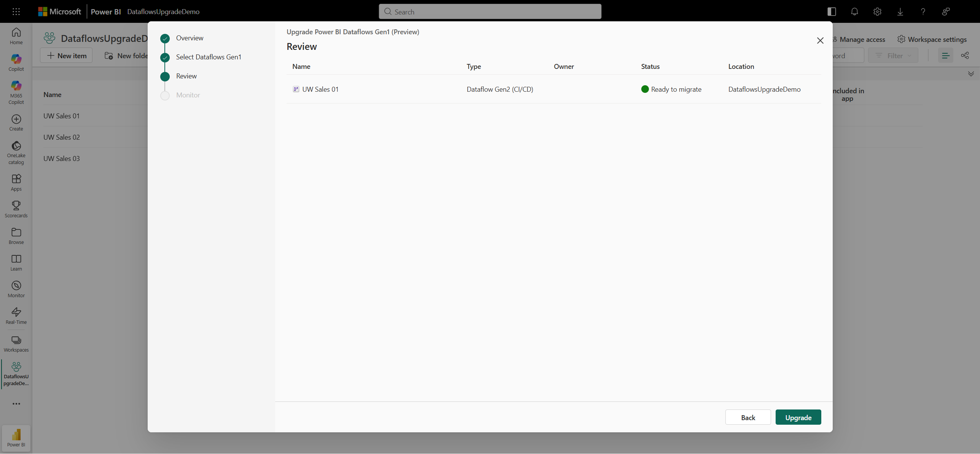This screenshot has height=454, width=980.
Task: Click the workspace keyword filter field
Action: (x=848, y=56)
